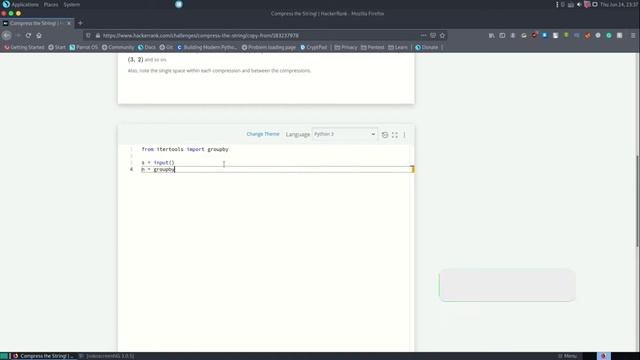The image size is (640, 360).
Task: Open the Firefox hamburger menu
Action: tap(633, 36)
